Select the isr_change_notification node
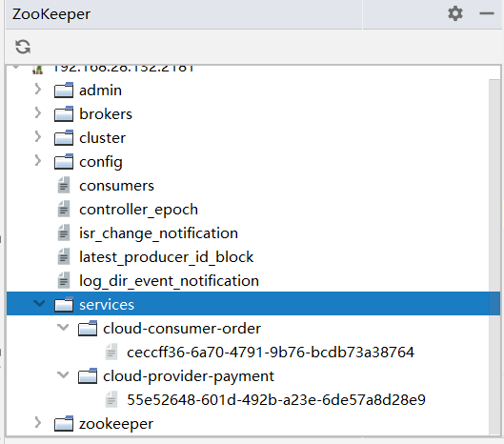Image resolution: width=504 pixels, height=444 pixels. click(158, 233)
